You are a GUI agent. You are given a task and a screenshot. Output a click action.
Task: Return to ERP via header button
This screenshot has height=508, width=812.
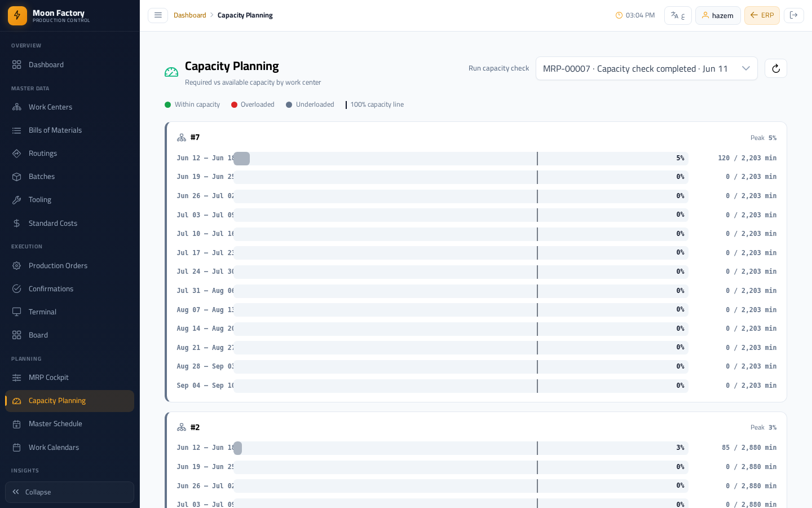pos(762,15)
